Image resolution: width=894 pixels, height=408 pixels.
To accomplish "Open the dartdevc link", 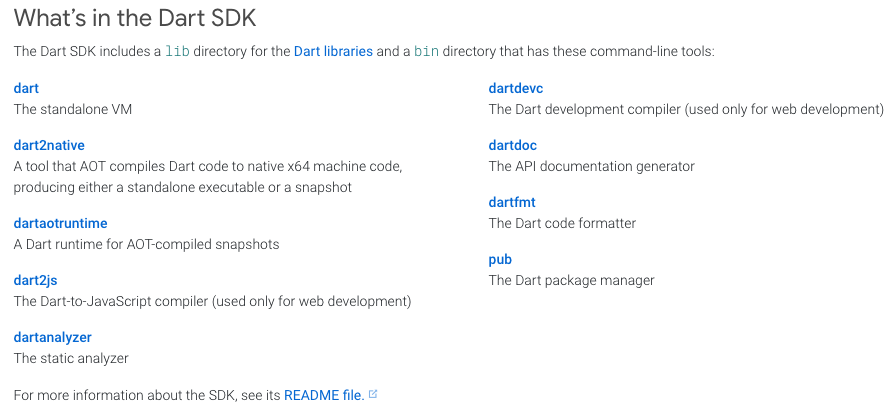I will tap(516, 88).
